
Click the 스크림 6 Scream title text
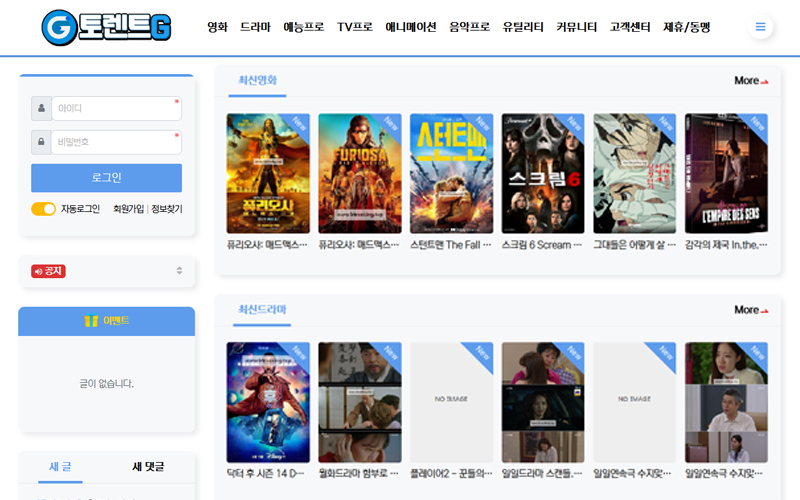click(x=542, y=245)
